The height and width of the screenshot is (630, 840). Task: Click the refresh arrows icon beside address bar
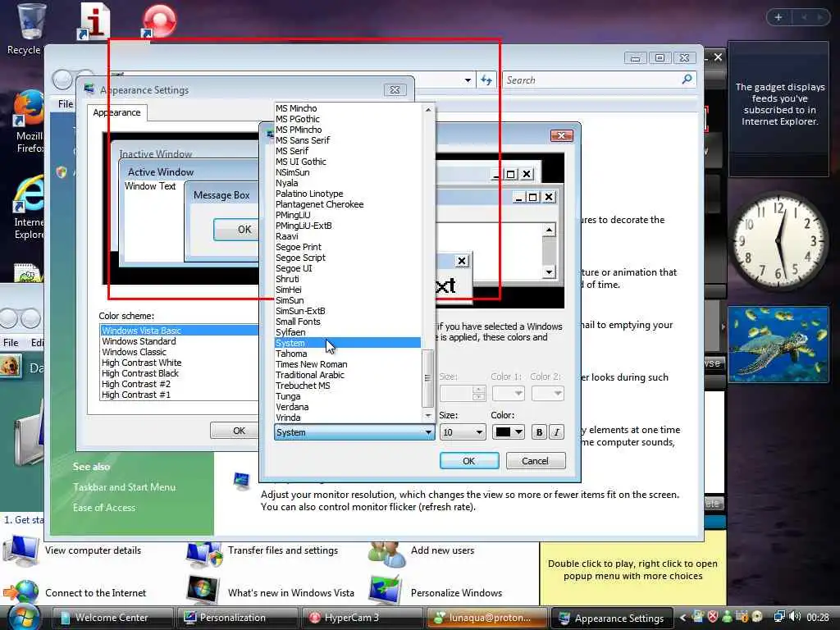[x=486, y=80]
